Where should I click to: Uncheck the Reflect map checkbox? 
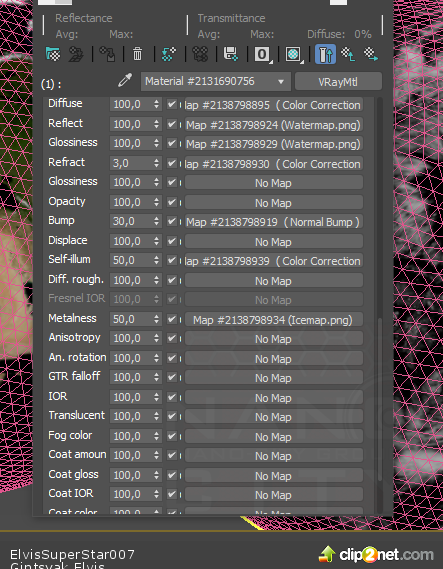172,124
